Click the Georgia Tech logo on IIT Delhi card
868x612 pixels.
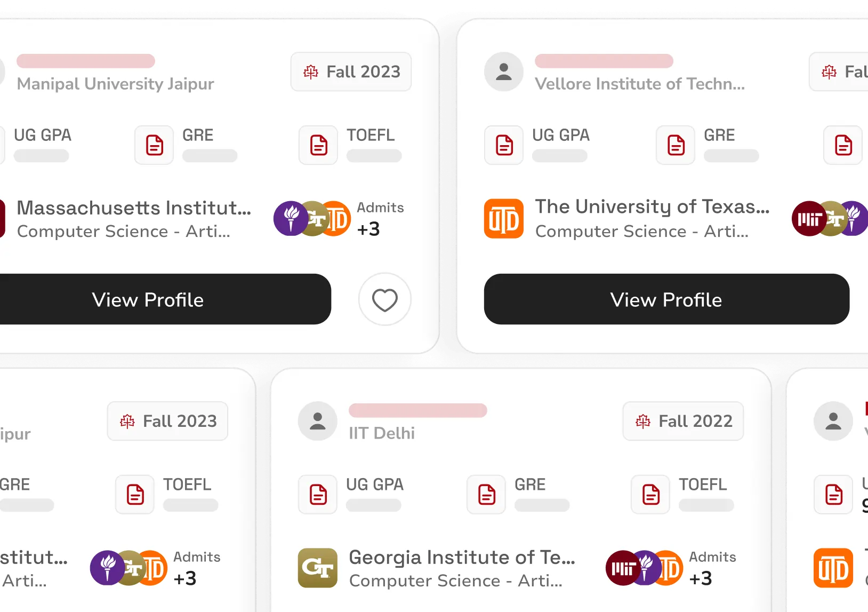pyautogui.click(x=318, y=568)
